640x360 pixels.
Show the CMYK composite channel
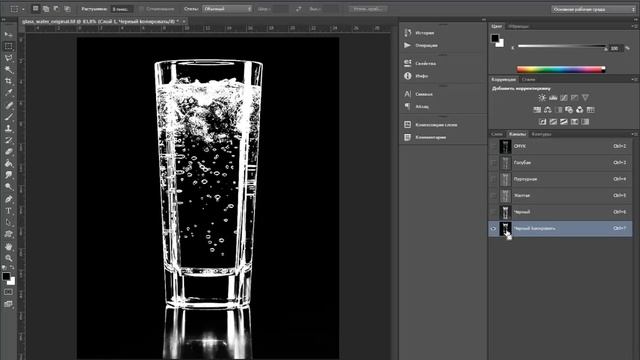(x=493, y=146)
